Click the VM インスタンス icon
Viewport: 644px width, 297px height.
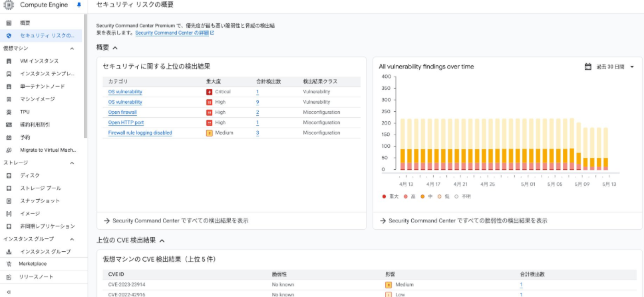(9, 61)
